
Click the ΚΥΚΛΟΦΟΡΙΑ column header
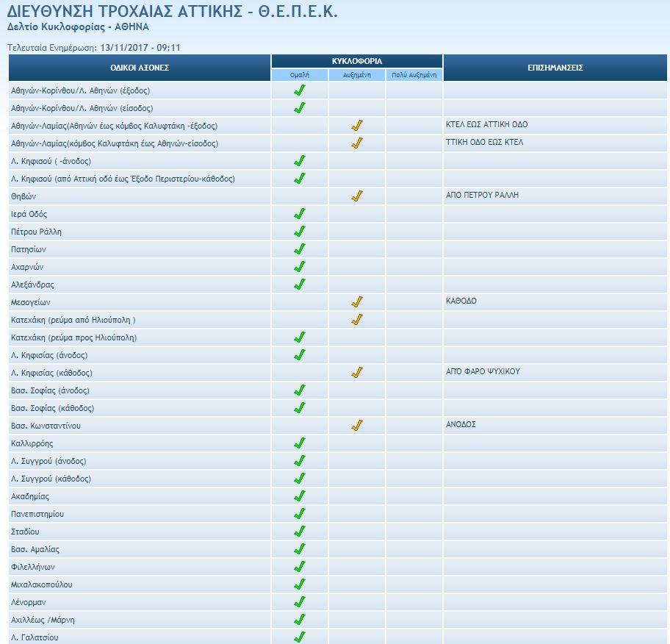click(357, 61)
